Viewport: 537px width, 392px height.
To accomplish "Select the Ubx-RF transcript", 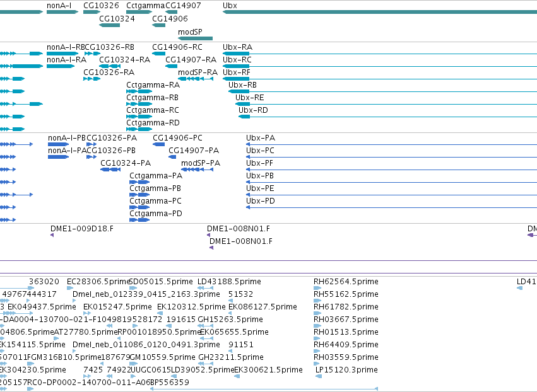I will (x=380, y=79).
